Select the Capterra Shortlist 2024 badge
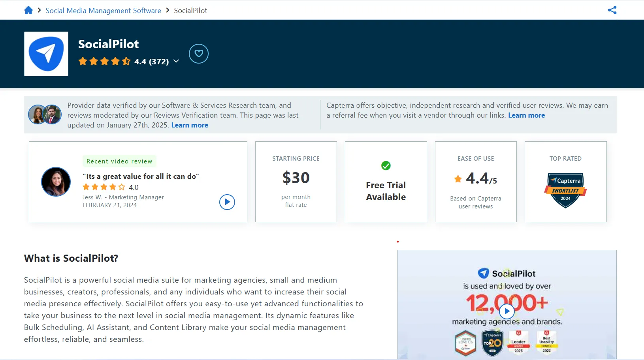Screen dimensions: 644x360 [x=565, y=190]
